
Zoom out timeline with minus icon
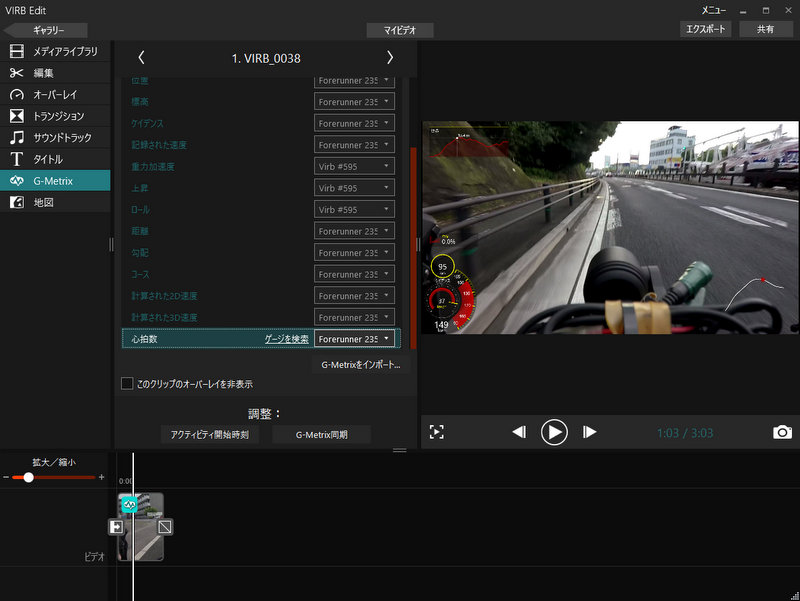click(6, 477)
